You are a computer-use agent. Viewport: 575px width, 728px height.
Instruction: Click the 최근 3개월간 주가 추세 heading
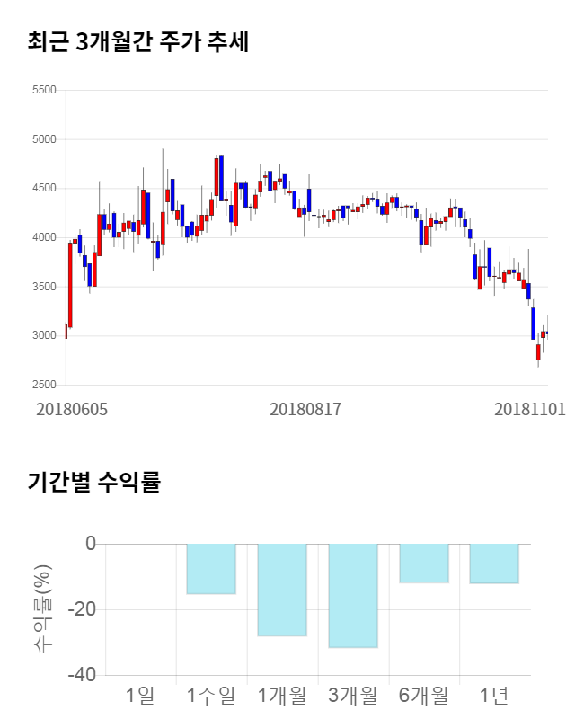pos(137,42)
